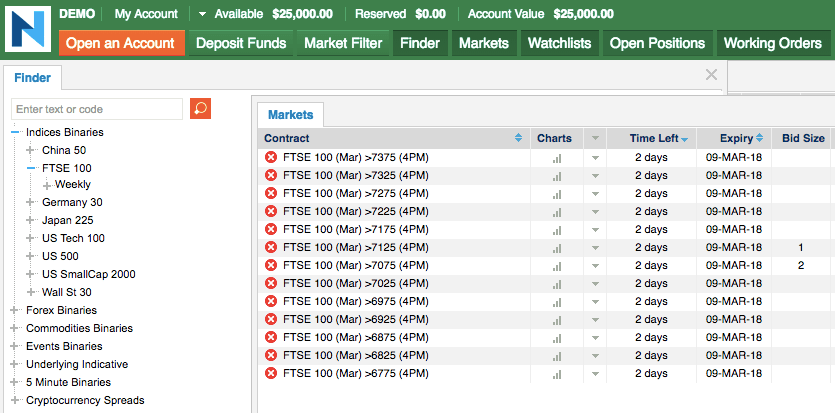Click bid size value 2 in >7075 row
The width and height of the screenshot is (835, 413).
coord(801,266)
